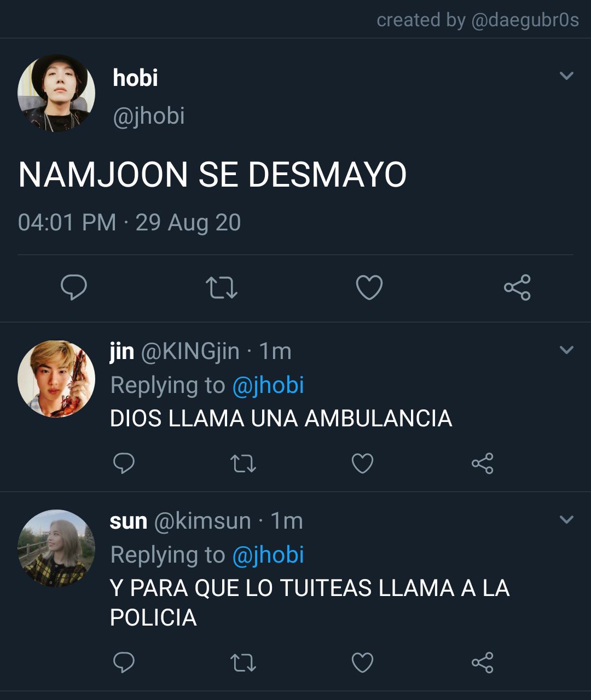
Task: Share jin's reply tweet
Action: pyautogui.click(x=482, y=464)
